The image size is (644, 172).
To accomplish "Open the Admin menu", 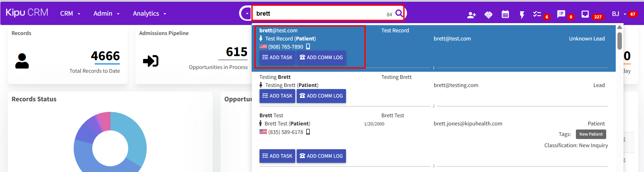I will (107, 14).
